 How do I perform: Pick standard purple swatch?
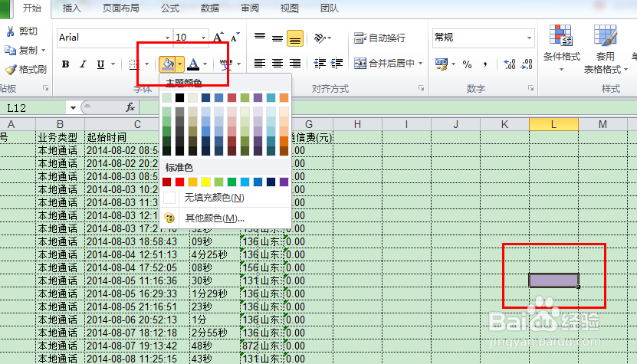[x=284, y=182]
